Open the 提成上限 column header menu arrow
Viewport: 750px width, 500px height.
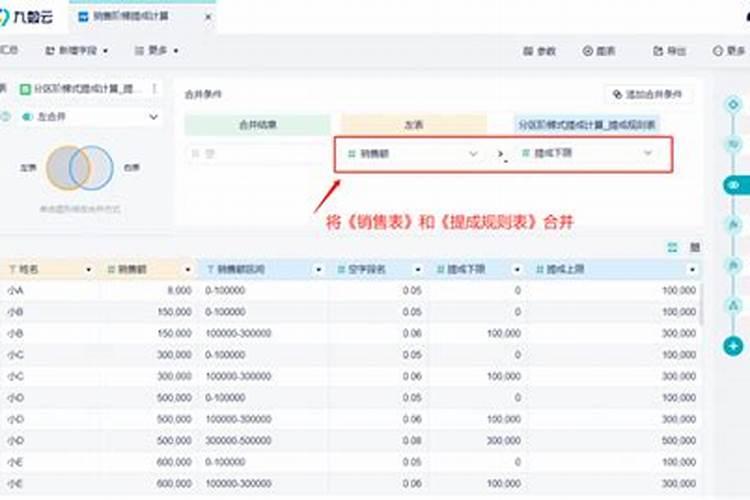pyautogui.click(x=692, y=270)
